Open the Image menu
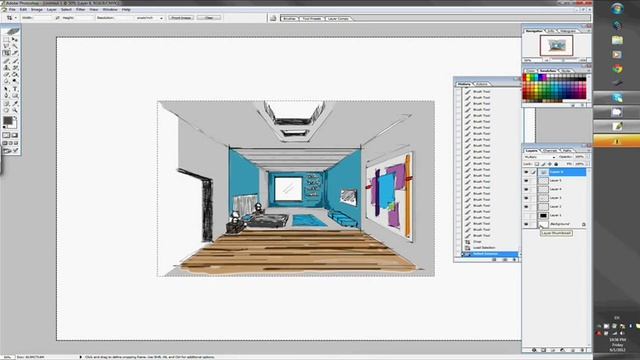The height and width of the screenshot is (360, 640). point(37,9)
